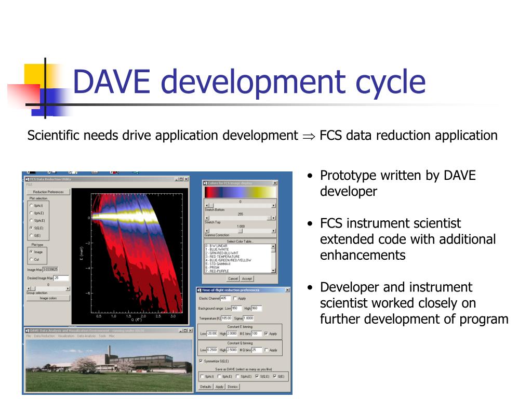Click Group selection slider right arrow
532x399 pixels.
coord(68,289)
